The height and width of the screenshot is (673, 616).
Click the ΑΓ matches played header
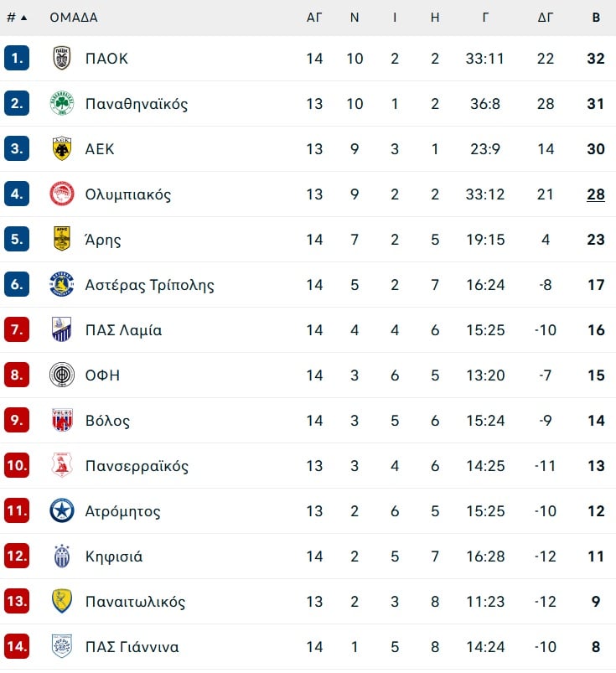[x=314, y=18]
